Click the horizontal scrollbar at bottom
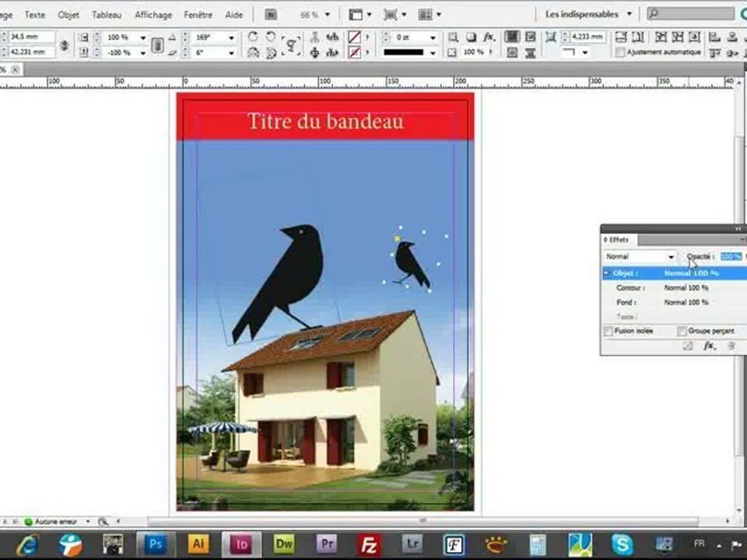Viewport: 747px width, 560px height. point(422,521)
